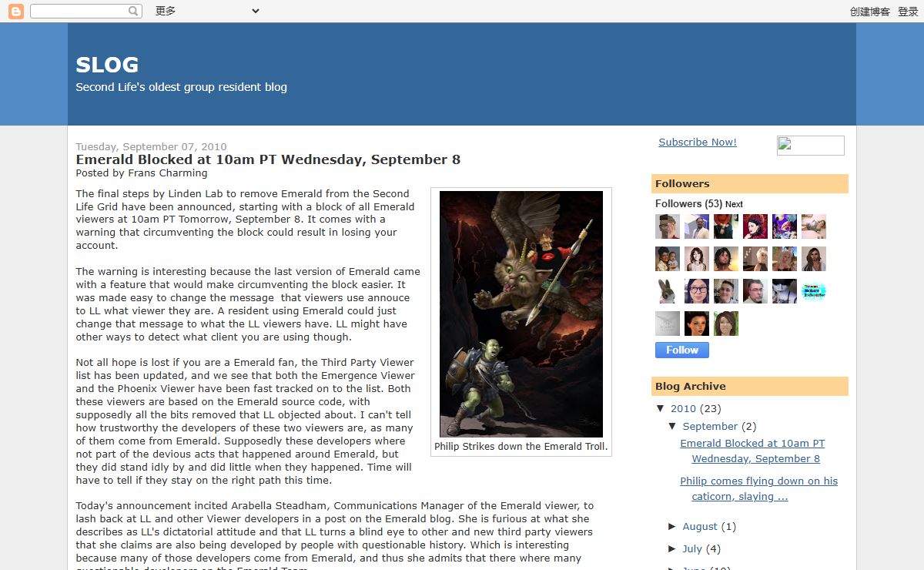Click the broken image beside Subscribe Now
The image size is (924, 570).
pos(811,146)
